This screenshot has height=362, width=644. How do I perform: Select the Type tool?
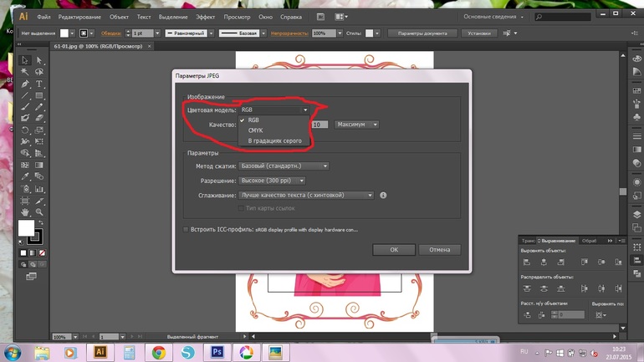38,84
